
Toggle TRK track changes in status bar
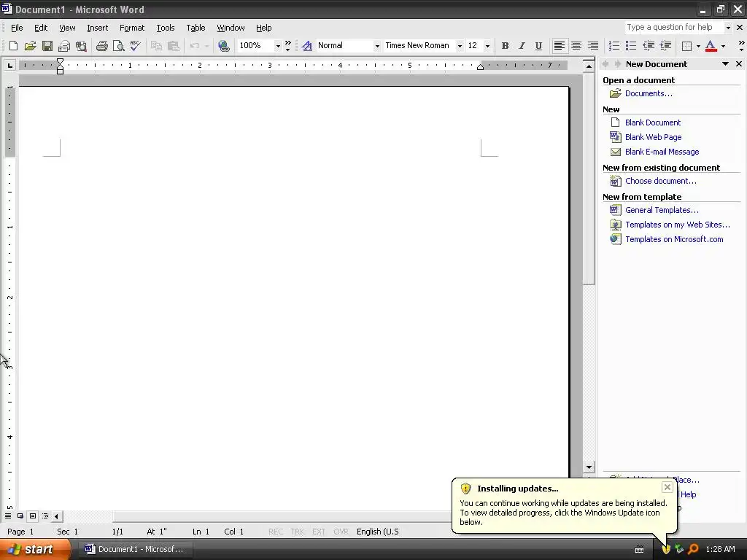(x=298, y=532)
